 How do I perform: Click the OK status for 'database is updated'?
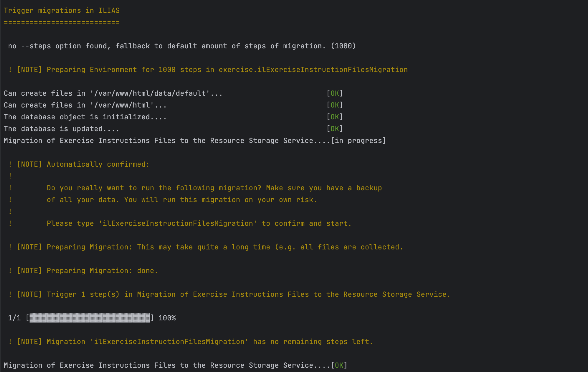(x=335, y=129)
